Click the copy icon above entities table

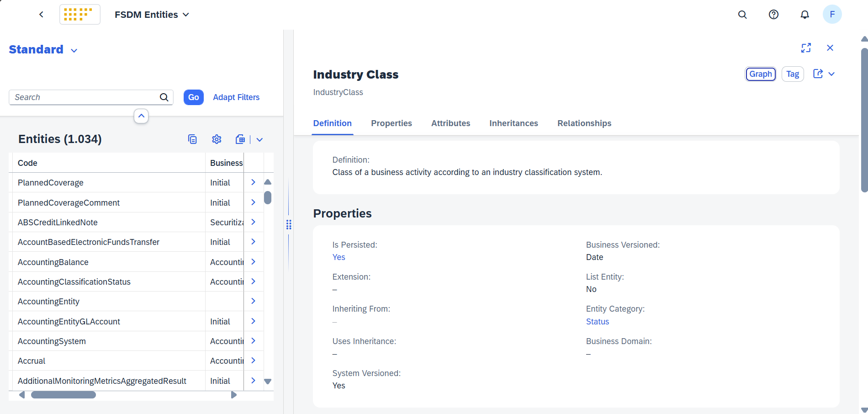(x=192, y=139)
